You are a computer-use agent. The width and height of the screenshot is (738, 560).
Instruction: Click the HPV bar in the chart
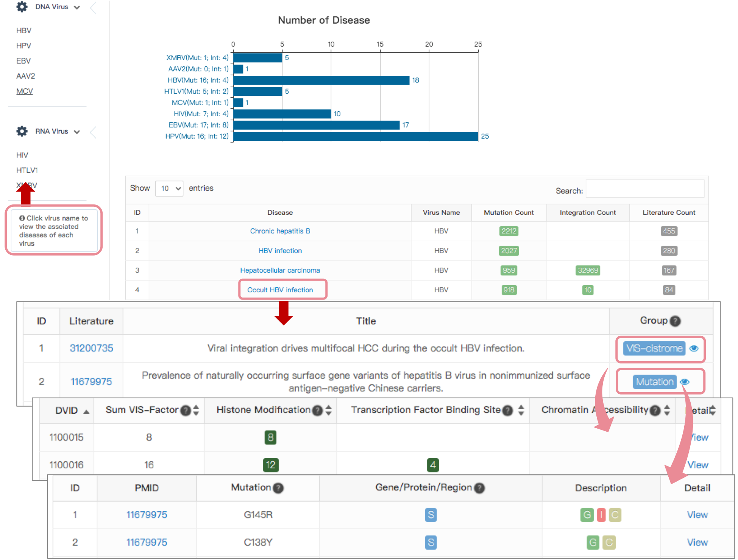(355, 136)
